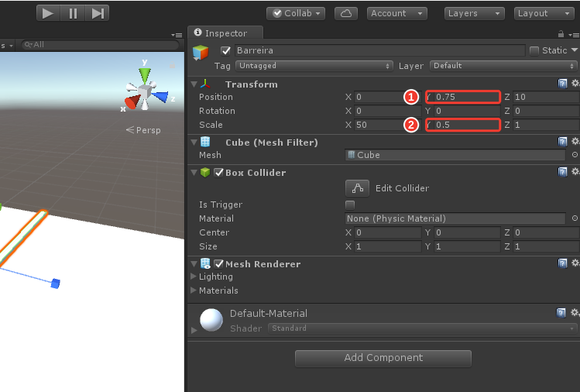Open Transform component gear settings

575,84
